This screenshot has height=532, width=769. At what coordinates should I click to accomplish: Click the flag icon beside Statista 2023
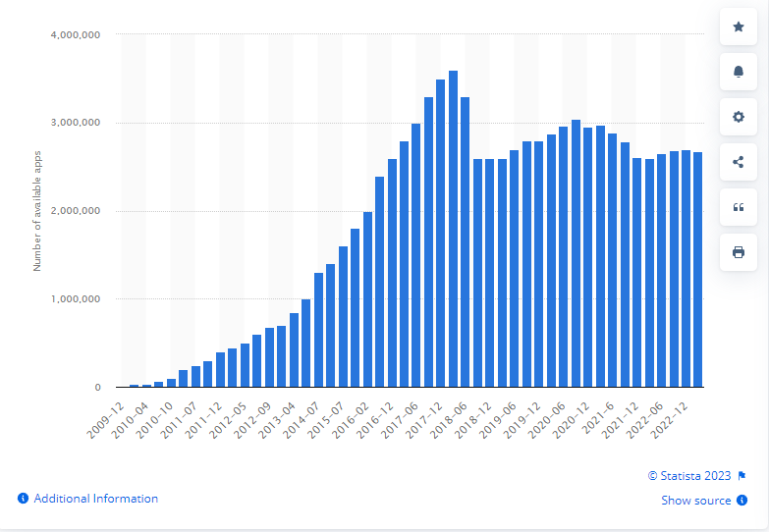[742, 476]
